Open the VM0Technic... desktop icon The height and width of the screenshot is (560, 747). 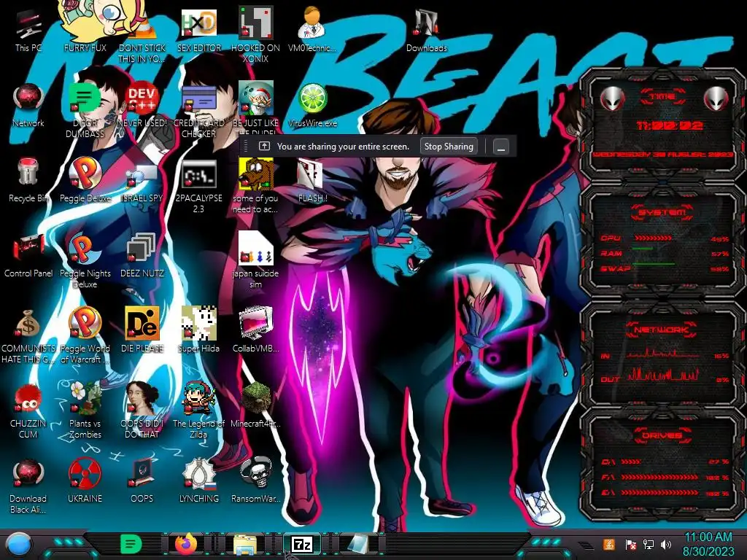click(312, 28)
